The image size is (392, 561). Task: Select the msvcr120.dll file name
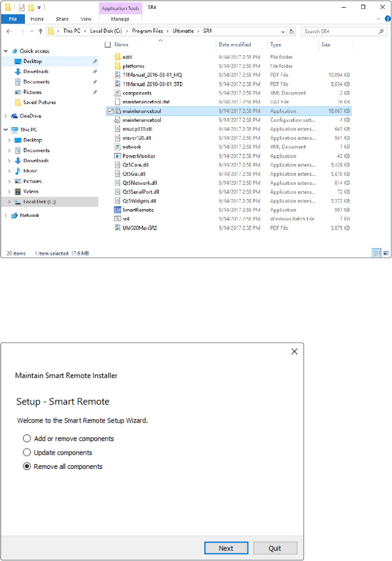click(x=137, y=138)
